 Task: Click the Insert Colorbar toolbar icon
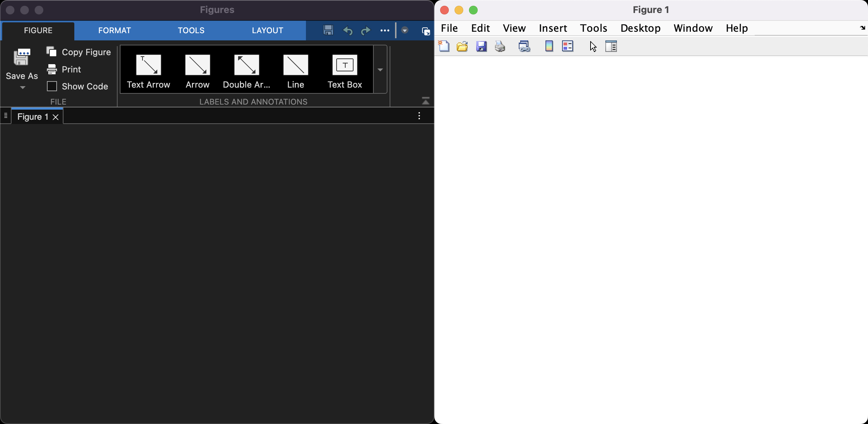549,46
